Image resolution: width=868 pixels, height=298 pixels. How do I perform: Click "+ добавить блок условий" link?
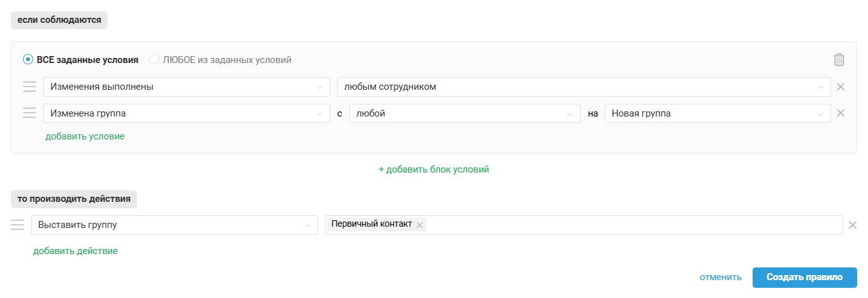(434, 169)
